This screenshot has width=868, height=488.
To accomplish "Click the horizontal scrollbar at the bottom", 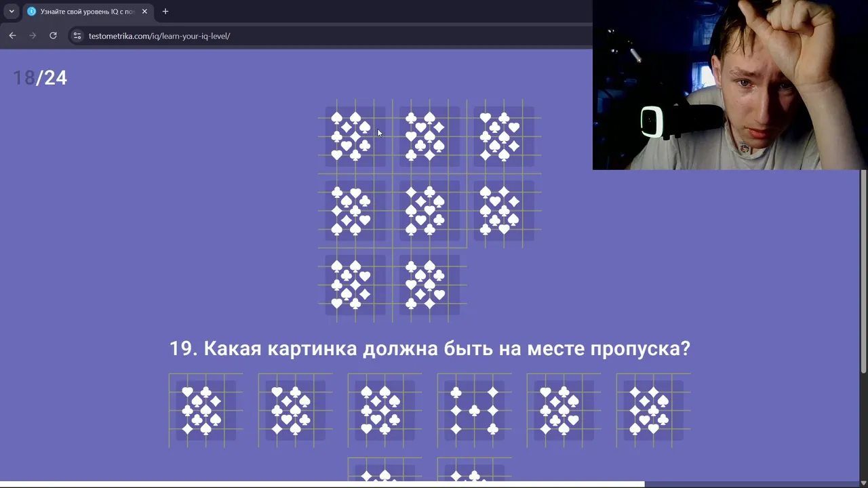I will click(x=322, y=484).
